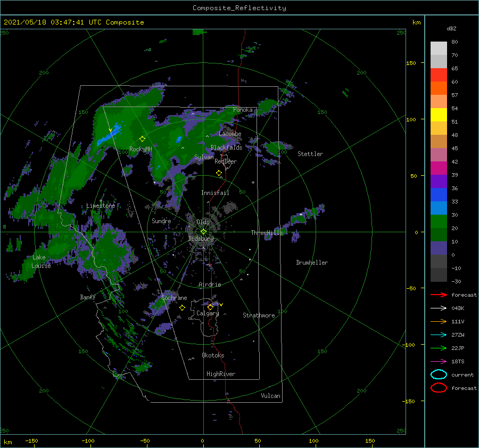
Task: Click the '80' value on dBZ scale
Action: point(455,42)
